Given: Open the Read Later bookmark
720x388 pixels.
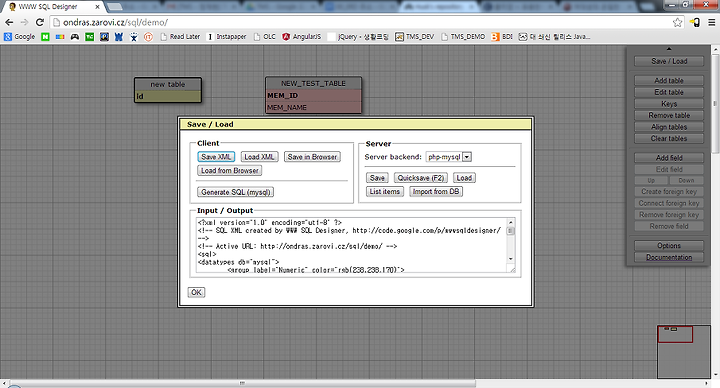Looking at the screenshot, I should 180,37.
